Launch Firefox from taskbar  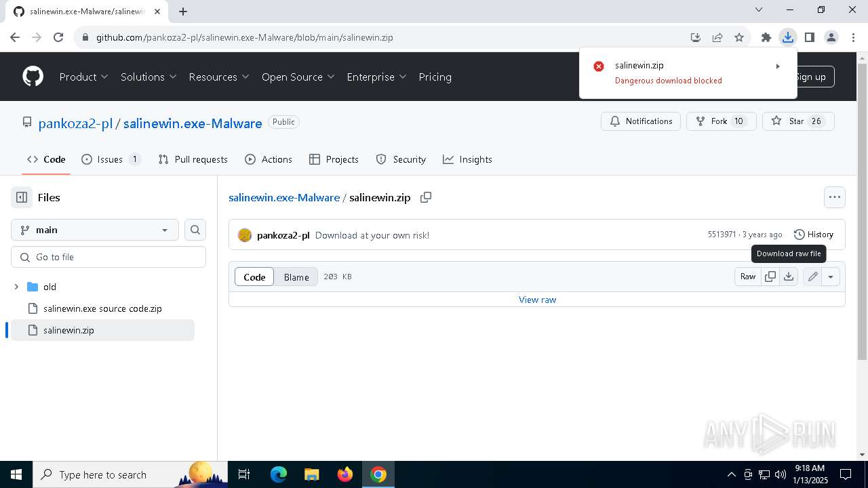345,474
